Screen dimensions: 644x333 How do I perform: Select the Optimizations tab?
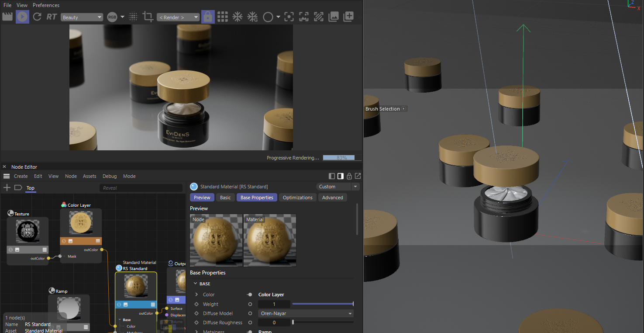(x=297, y=198)
